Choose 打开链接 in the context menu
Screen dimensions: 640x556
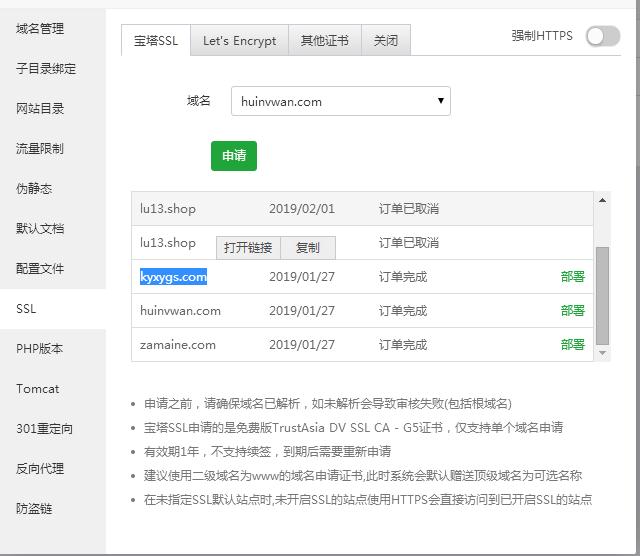tap(248, 248)
